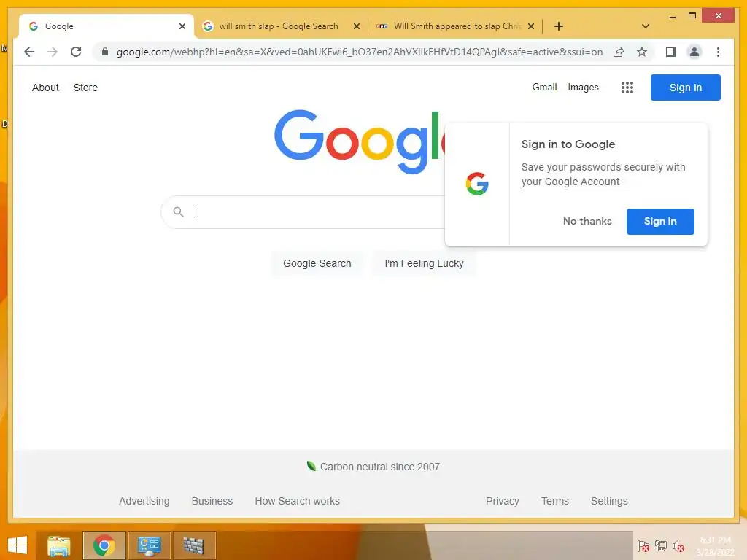
Task: View site information via the padlock icon
Action: pos(105,52)
